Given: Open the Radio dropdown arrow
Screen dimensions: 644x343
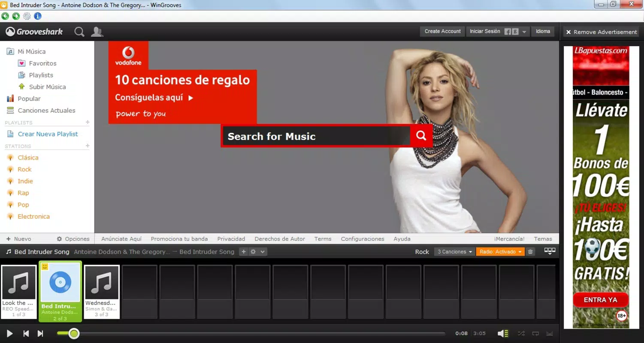Looking at the screenshot, I should tap(520, 252).
